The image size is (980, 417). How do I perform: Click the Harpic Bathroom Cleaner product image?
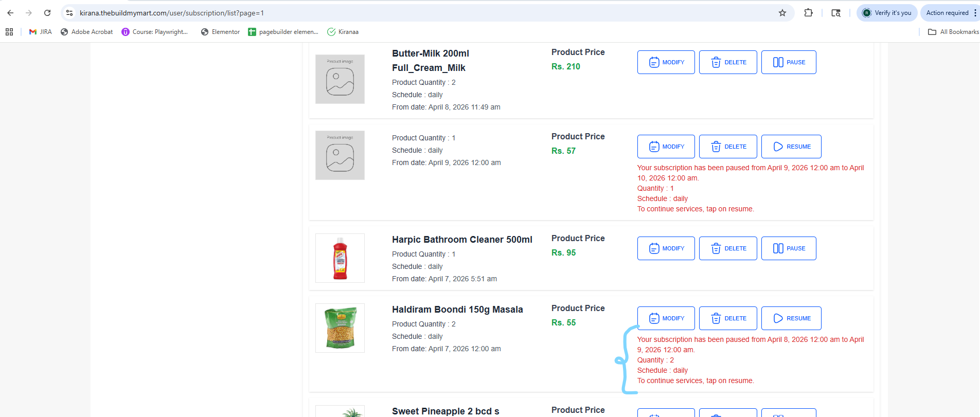pos(340,258)
